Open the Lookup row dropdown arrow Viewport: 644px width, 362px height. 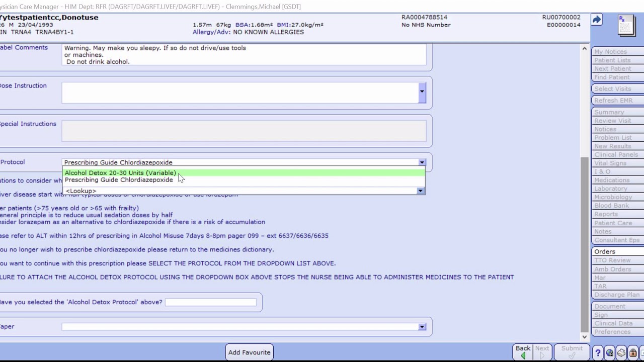(420, 191)
